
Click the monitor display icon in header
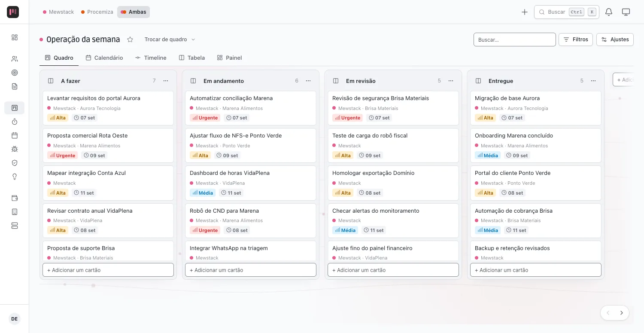[x=626, y=12]
